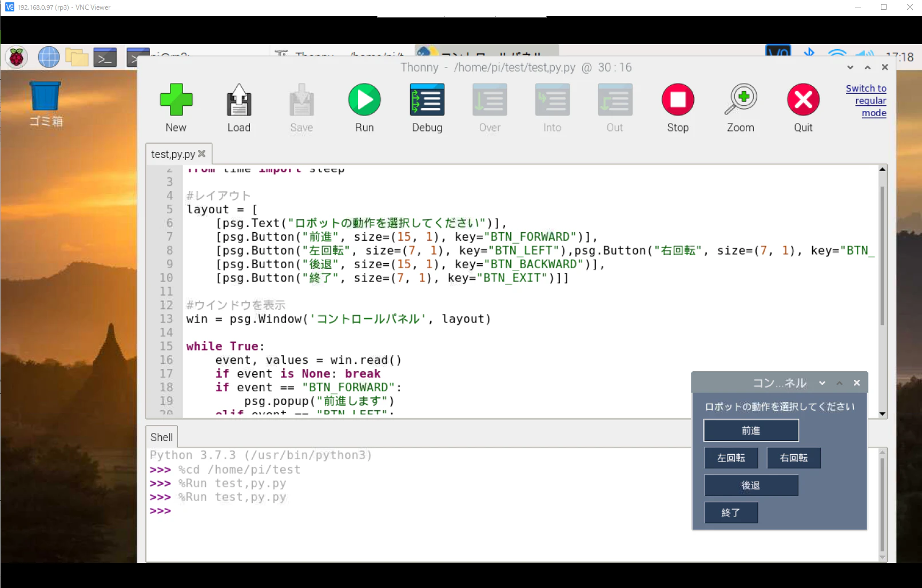Click the 終了 exit button
Viewport: 922px width, 588px height.
[x=731, y=513]
